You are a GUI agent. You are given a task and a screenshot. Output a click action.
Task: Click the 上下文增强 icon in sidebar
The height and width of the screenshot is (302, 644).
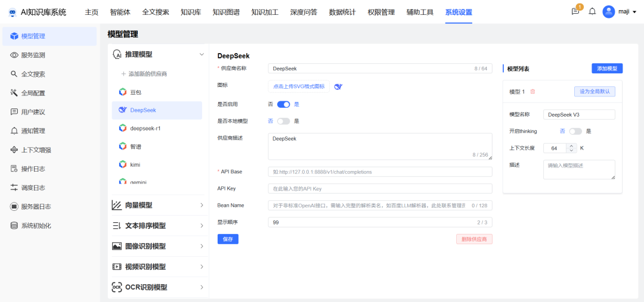14,150
